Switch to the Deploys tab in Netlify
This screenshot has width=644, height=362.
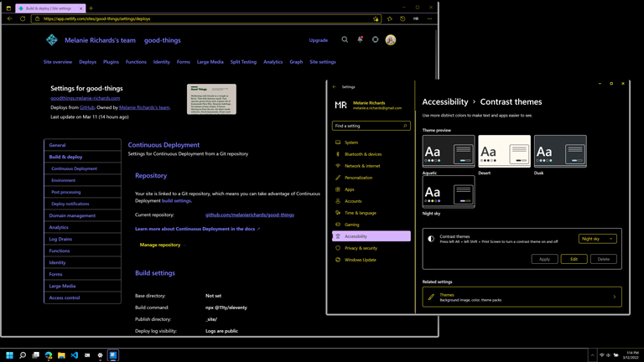(x=87, y=62)
